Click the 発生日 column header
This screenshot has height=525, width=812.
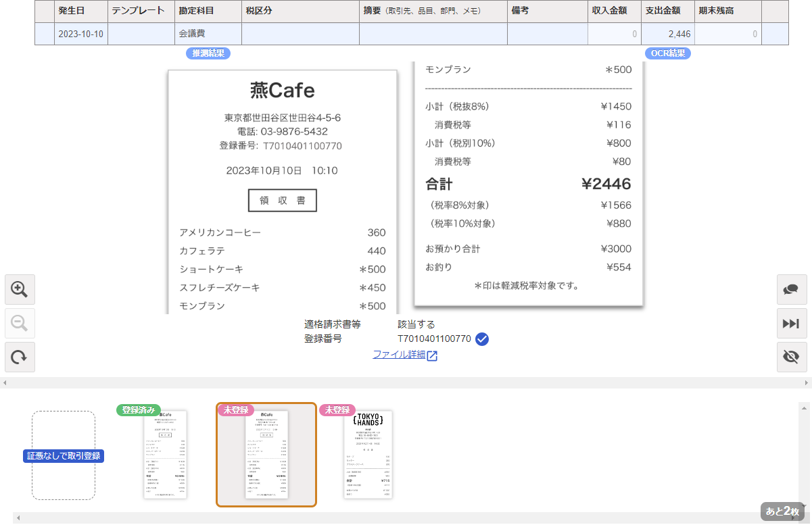80,11
